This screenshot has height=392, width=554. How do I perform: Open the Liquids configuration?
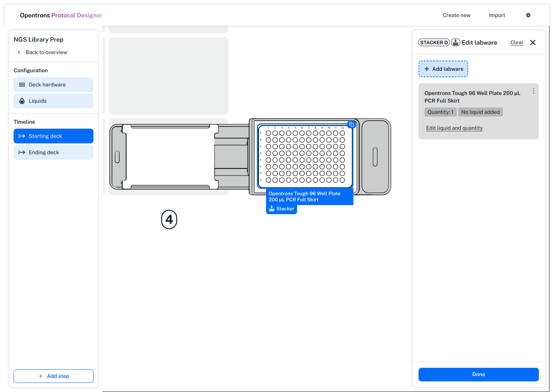pyautogui.click(x=53, y=101)
